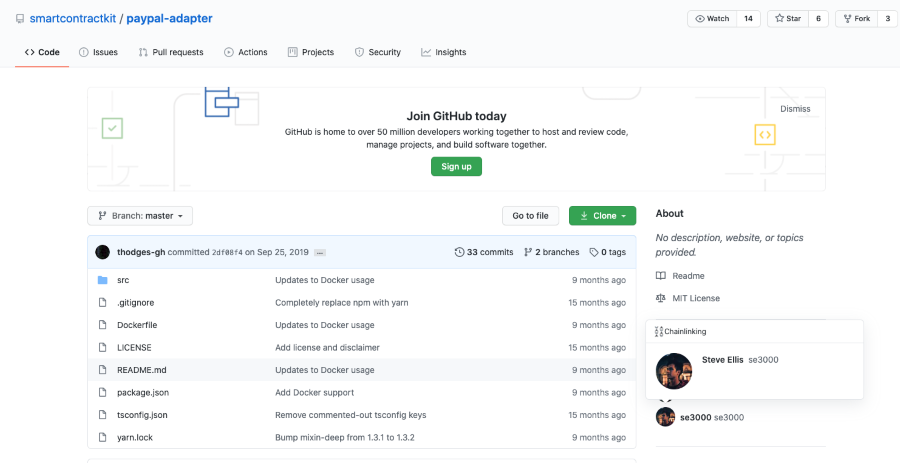Open the 0 tags link
900x463 pixels.
(x=607, y=252)
